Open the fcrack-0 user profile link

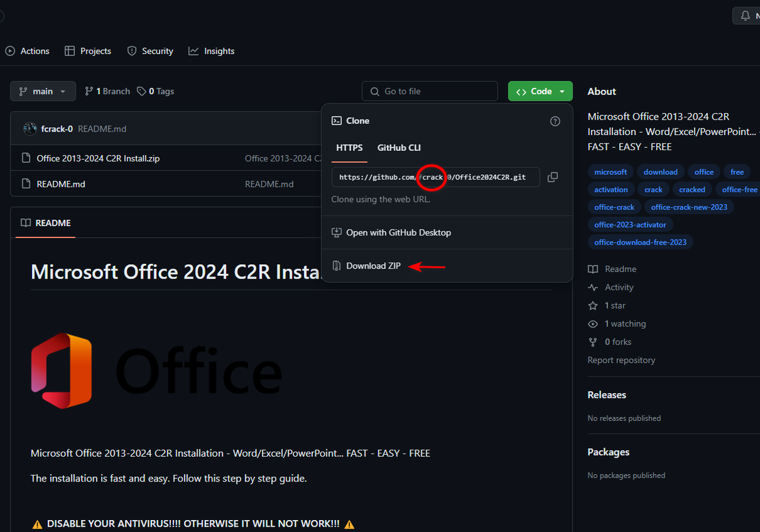[x=57, y=128]
